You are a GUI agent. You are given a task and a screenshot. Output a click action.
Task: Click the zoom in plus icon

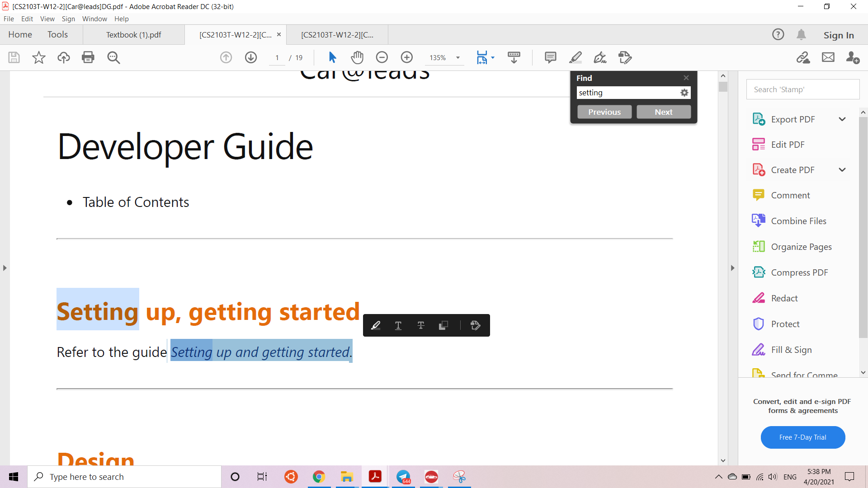coord(407,57)
